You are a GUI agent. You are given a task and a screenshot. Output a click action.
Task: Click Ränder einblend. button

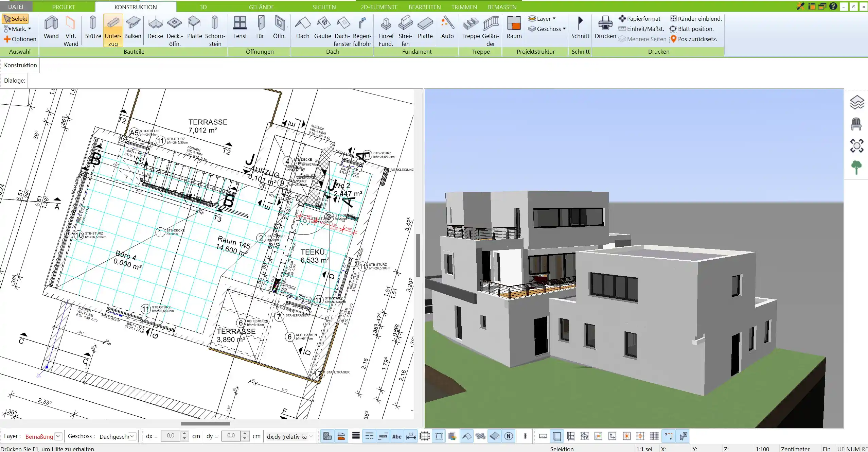(696, 19)
